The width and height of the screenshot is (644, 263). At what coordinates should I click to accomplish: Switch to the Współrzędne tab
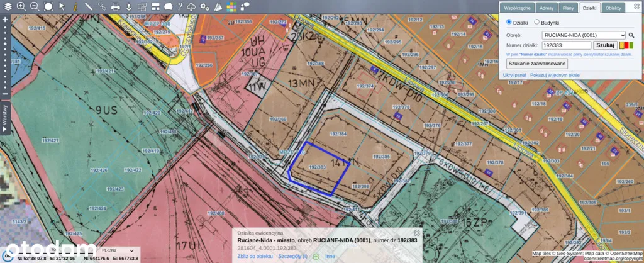(518, 8)
